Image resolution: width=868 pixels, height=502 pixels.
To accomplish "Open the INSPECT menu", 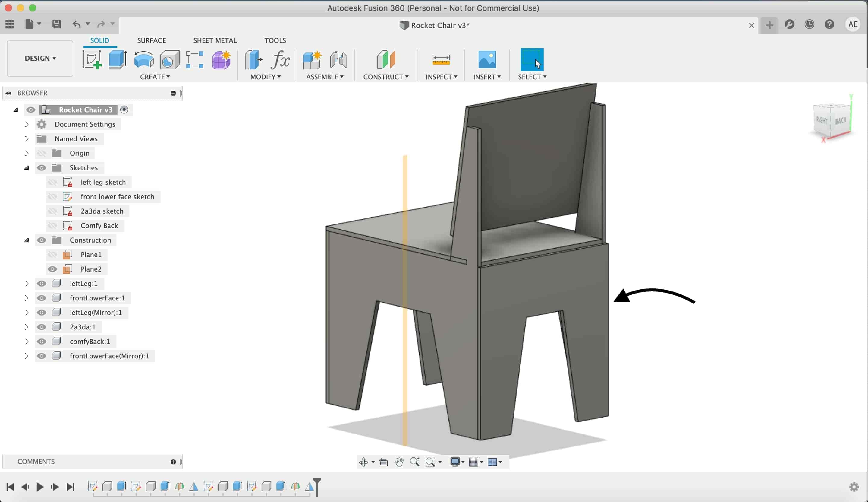I will tap(441, 77).
